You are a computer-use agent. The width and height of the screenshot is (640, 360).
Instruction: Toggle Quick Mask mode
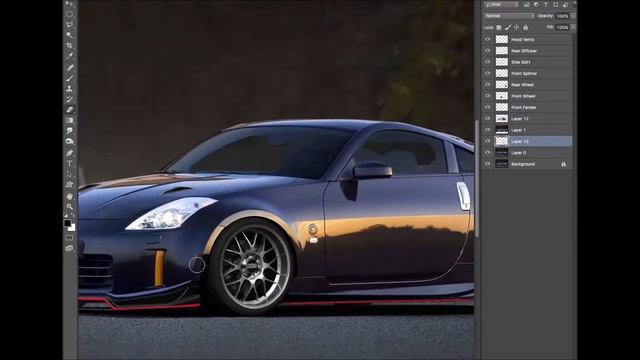click(x=70, y=238)
